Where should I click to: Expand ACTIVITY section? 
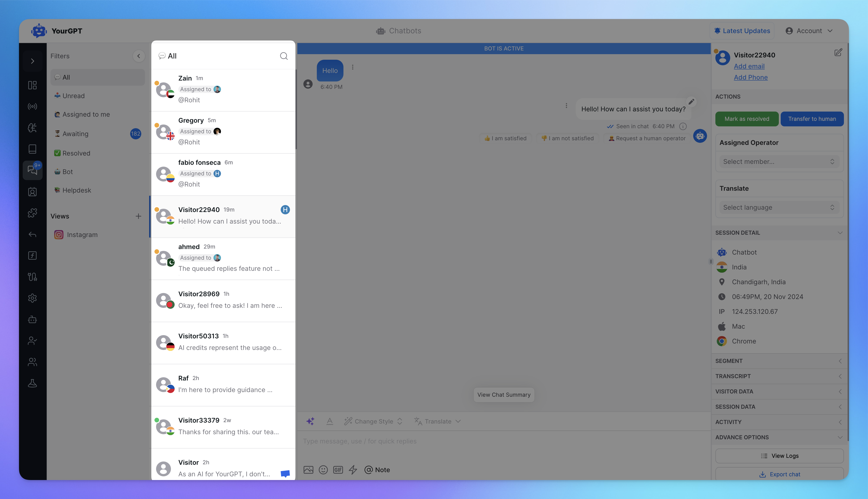779,422
